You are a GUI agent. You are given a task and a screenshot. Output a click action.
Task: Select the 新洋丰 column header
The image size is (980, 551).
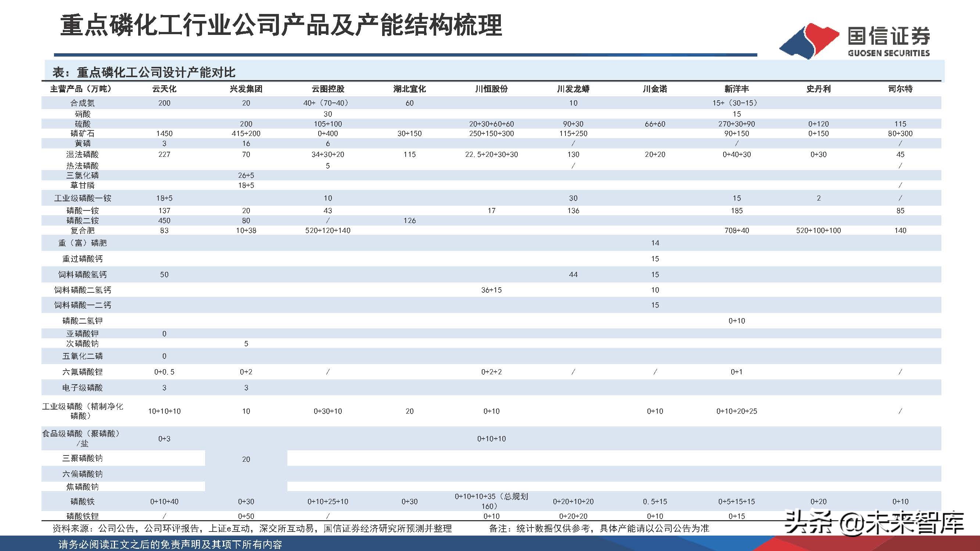point(736,89)
